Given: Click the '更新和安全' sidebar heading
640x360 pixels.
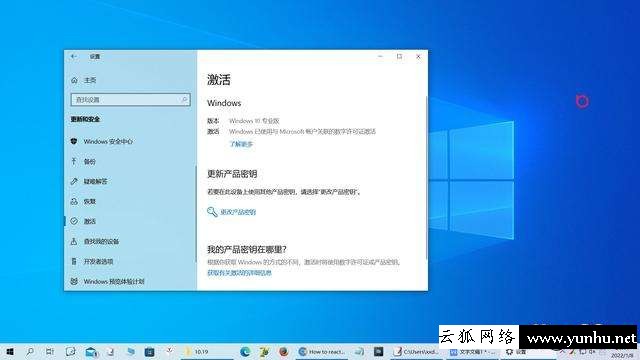Looking at the screenshot, I should pyautogui.click(x=85, y=119).
